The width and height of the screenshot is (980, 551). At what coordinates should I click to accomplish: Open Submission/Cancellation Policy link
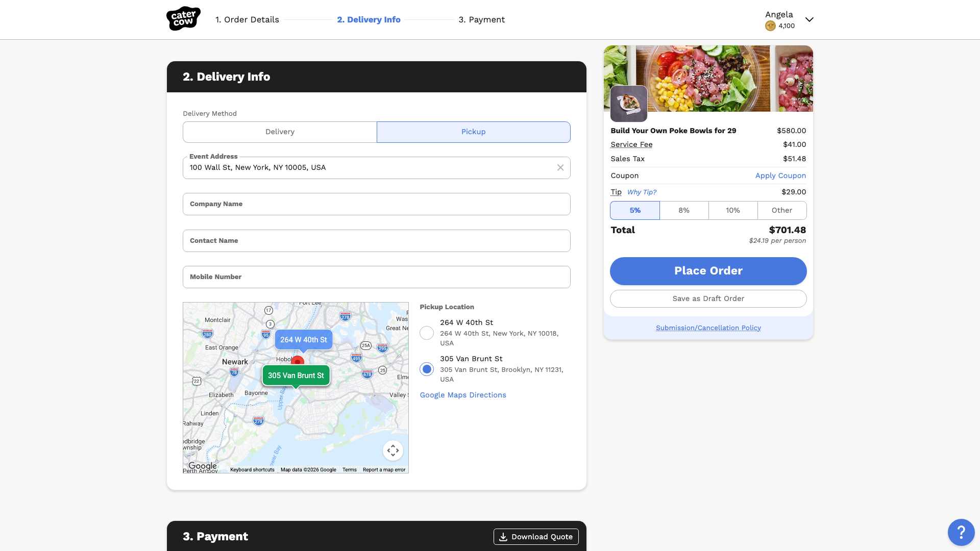point(708,328)
